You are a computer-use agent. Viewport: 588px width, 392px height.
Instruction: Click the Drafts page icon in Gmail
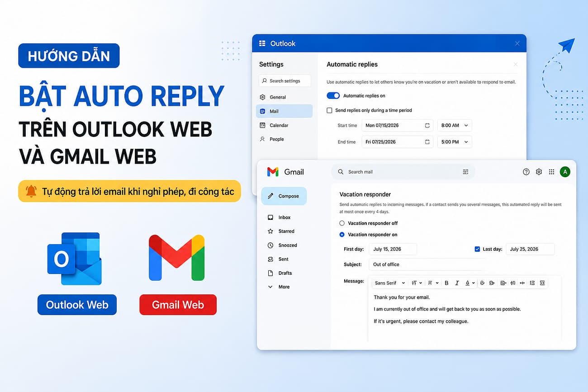(x=270, y=273)
